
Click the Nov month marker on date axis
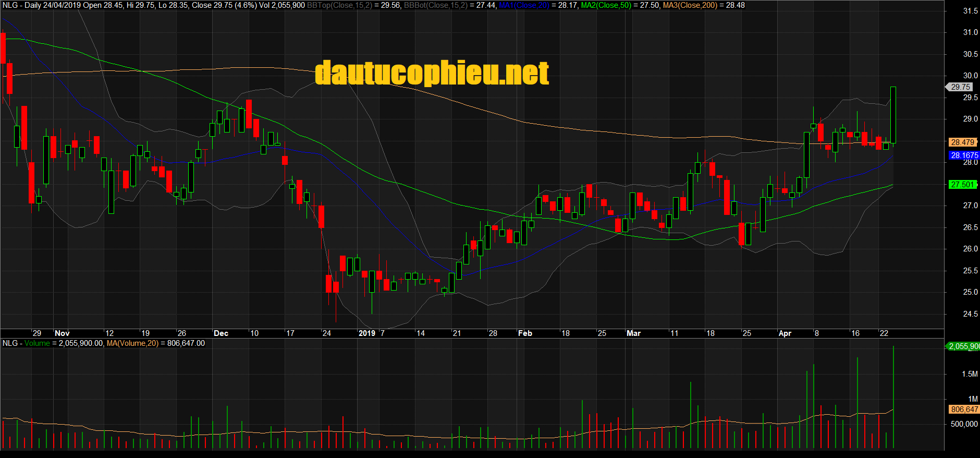click(62, 333)
